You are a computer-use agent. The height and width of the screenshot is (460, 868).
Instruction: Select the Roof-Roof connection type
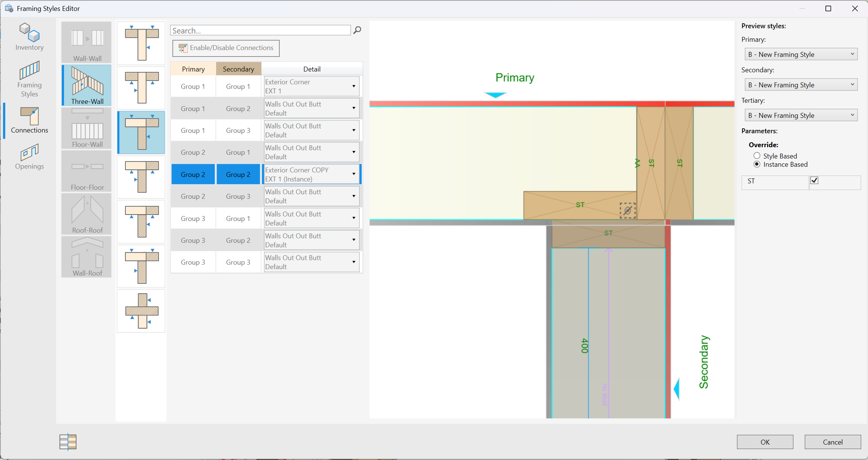(87, 214)
